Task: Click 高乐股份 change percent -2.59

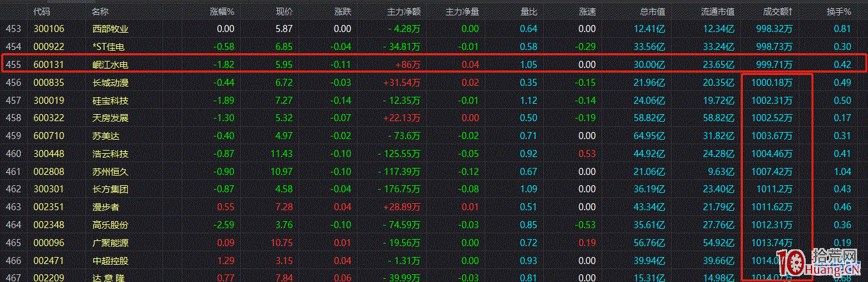Action: 223,225
